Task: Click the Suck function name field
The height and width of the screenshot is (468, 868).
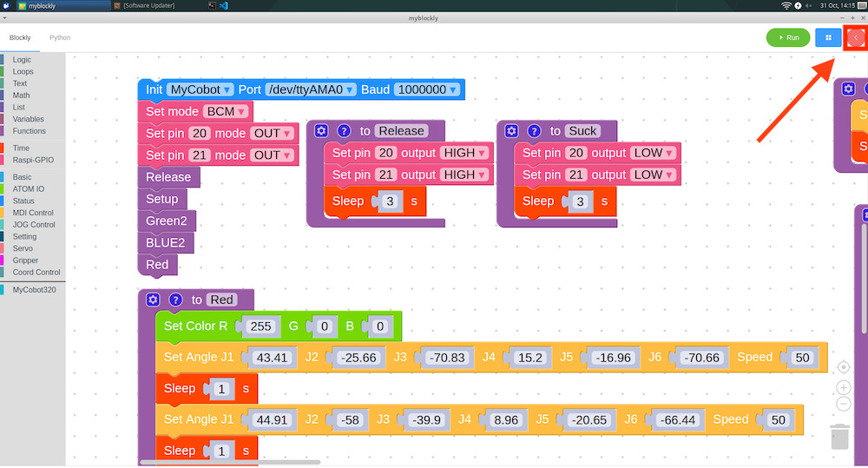Action: point(582,131)
